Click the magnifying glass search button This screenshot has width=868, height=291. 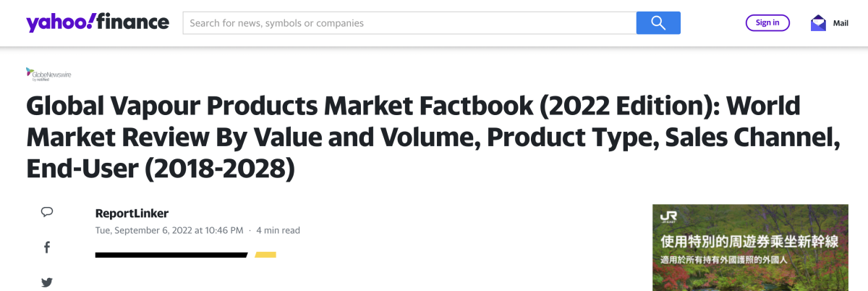point(658,23)
